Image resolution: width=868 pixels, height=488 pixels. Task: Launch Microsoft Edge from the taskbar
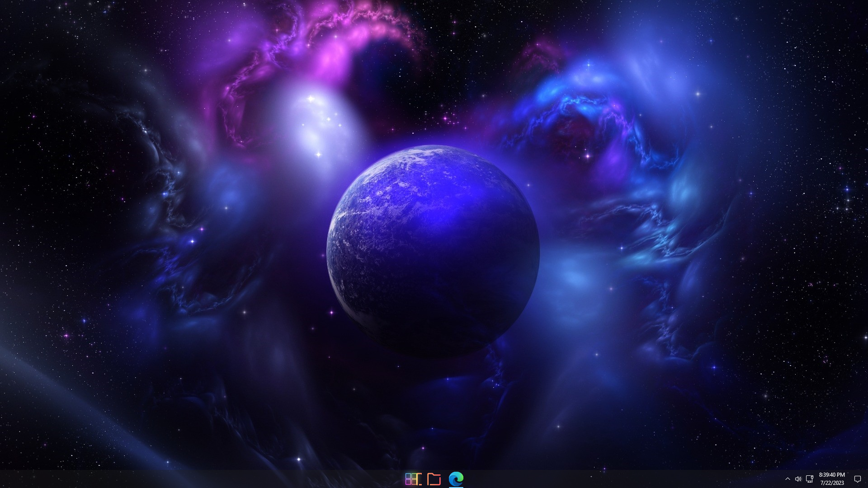point(456,479)
